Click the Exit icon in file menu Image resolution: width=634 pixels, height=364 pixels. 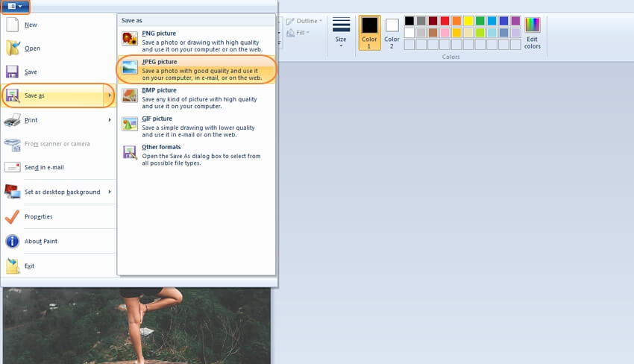pyautogui.click(x=13, y=266)
